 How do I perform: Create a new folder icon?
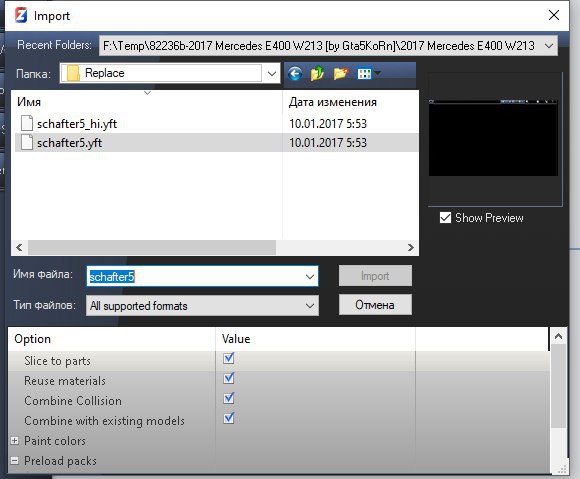coord(341,74)
